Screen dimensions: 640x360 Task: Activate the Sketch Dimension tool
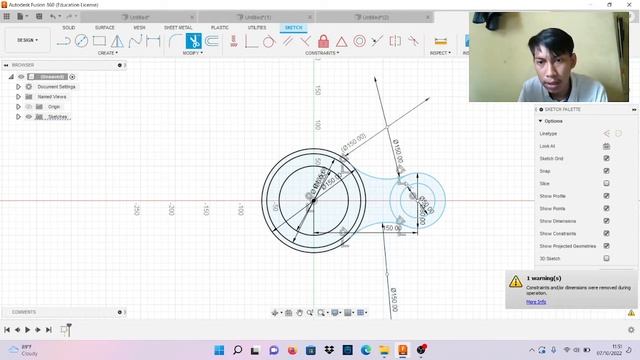tap(153, 41)
